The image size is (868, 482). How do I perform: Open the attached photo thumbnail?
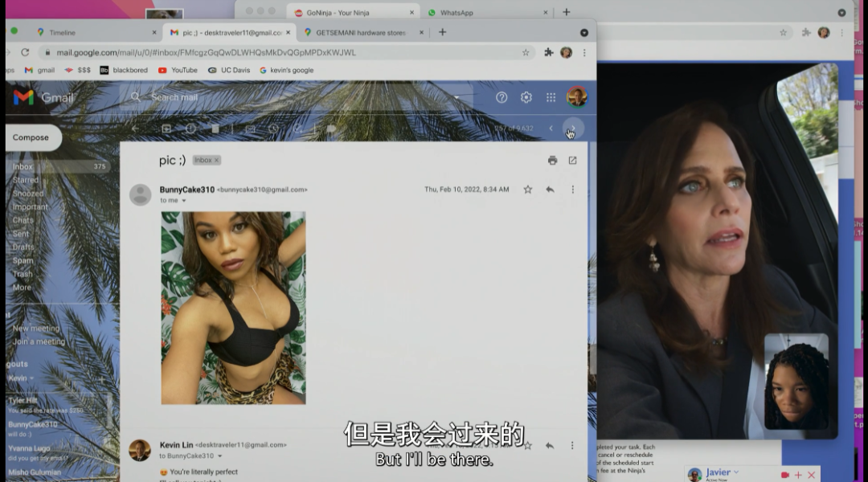[x=233, y=308]
